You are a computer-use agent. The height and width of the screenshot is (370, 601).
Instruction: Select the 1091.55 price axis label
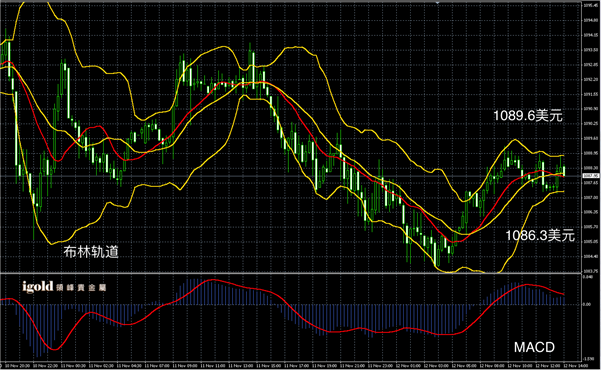(590, 94)
